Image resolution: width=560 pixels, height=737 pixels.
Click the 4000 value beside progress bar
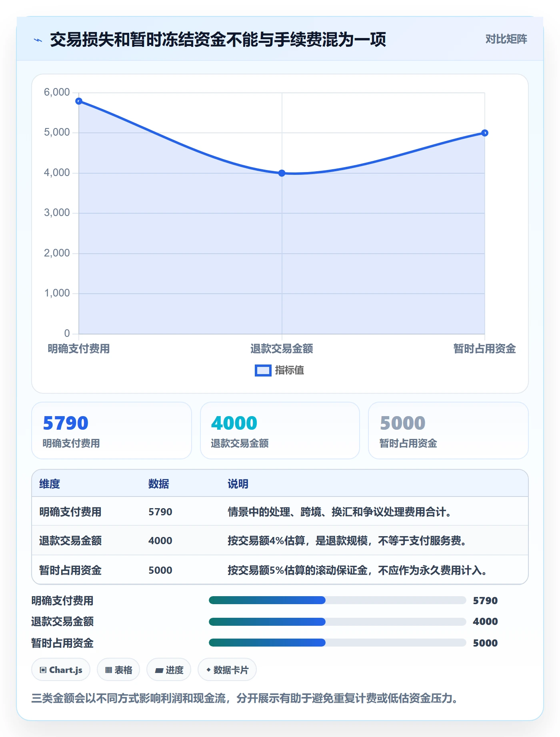(485, 621)
